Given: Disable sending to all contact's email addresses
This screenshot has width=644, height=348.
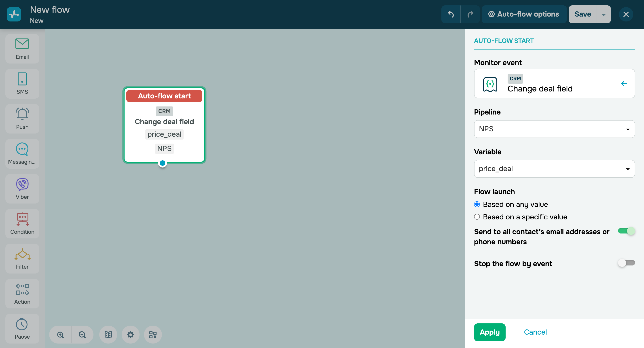Looking at the screenshot, I should [x=626, y=231].
